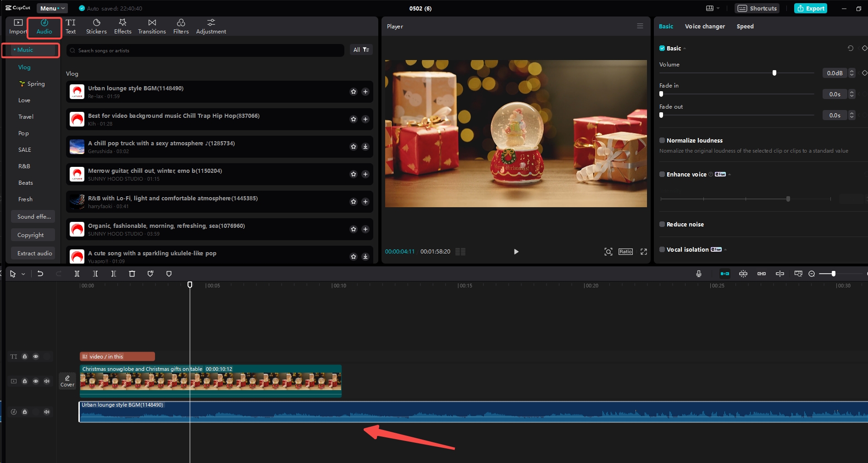The width and height of the screenshot is (868, 463).
Task: Add the Merrow guitar track with its plus icon
Action: click(x=365, y=174)
